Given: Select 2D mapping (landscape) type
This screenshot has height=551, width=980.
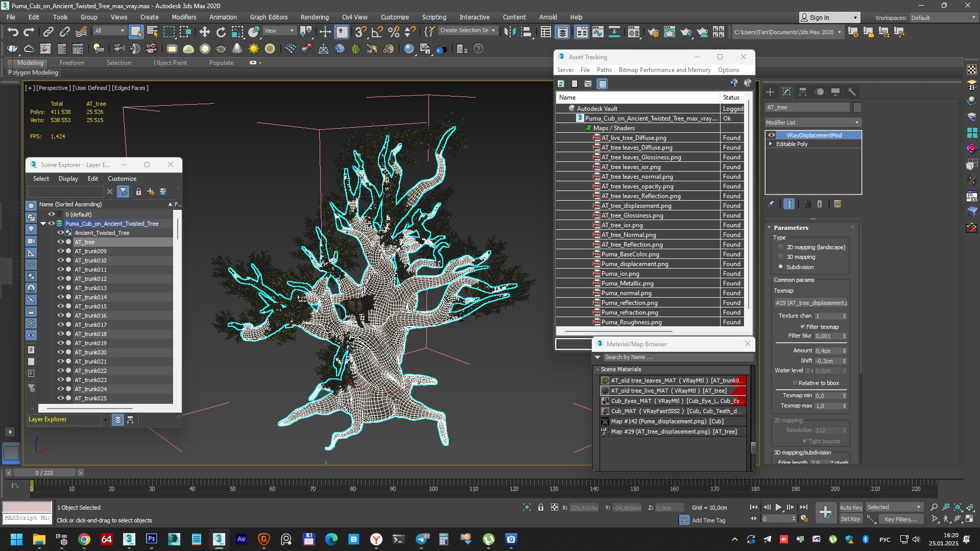Looking at the screenshot, I should click(780, 247).
